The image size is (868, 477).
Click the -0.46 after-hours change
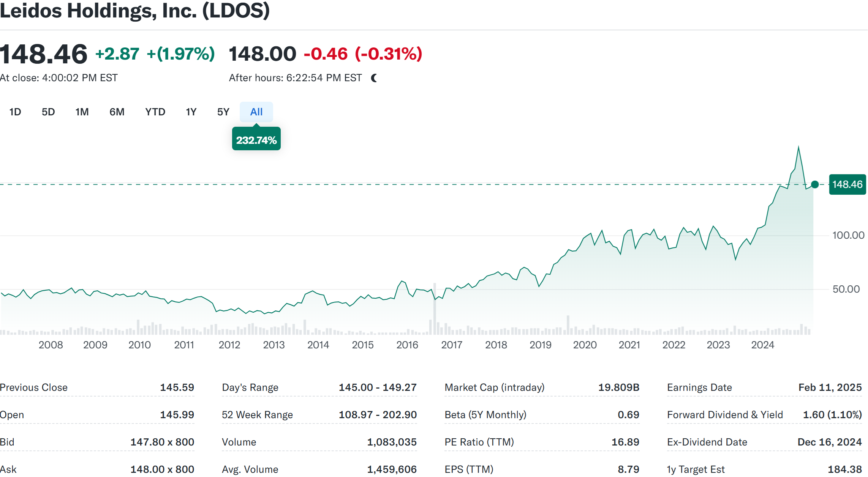[x=326, y=54]
